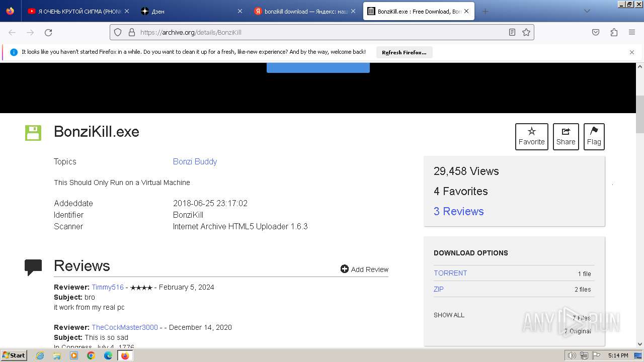Image resolution: width=644 pixels, height=362 pixels.
Task: Open reviewer Timmy516 profile
Action: tap(108, 287)
